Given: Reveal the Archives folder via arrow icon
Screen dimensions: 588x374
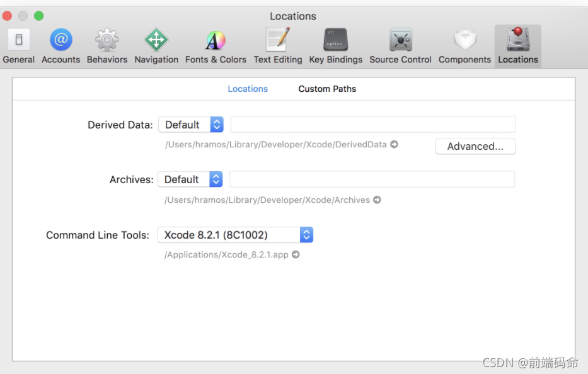Looking at the screenshot, I should [x=378, y=200].
